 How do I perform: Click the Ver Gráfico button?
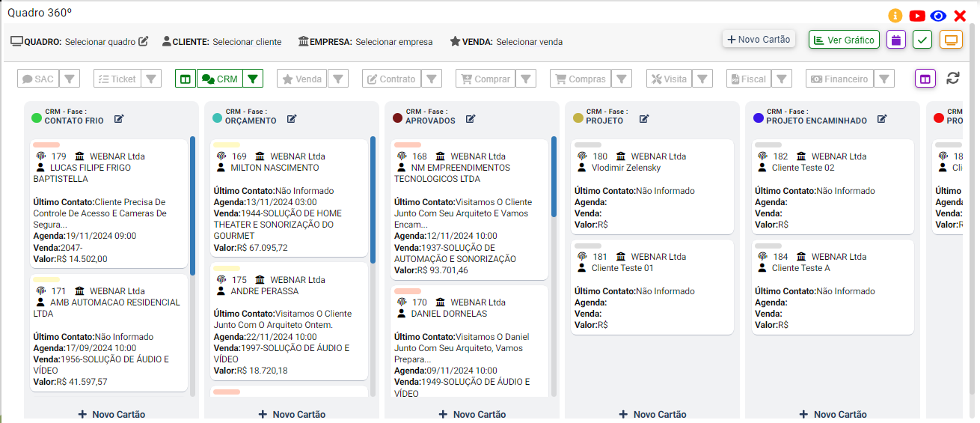[x=844, y=40]
